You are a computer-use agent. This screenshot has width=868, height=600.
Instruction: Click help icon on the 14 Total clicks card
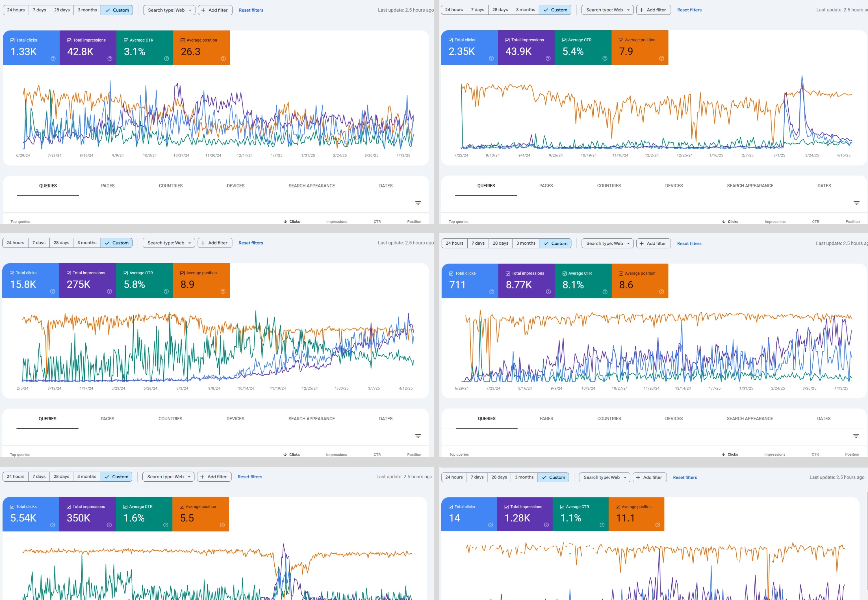click(491, 525)
